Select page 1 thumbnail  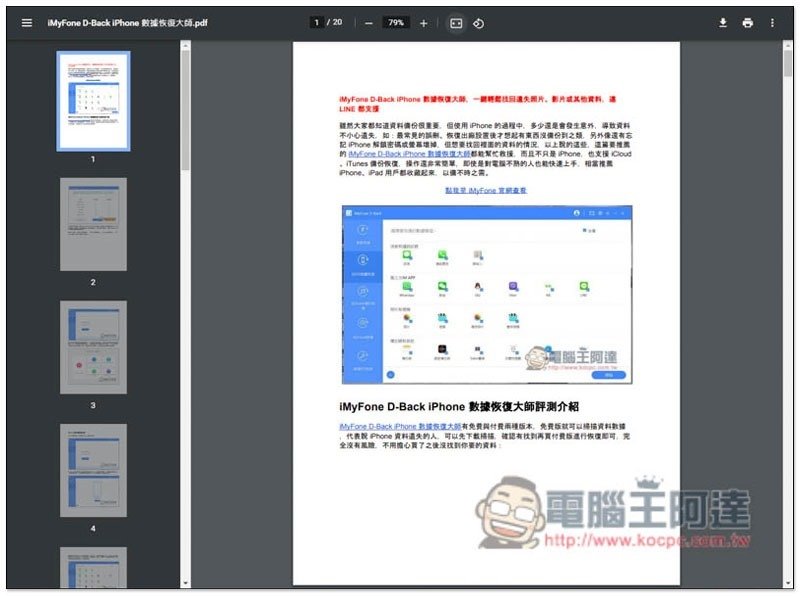[93, 101]
